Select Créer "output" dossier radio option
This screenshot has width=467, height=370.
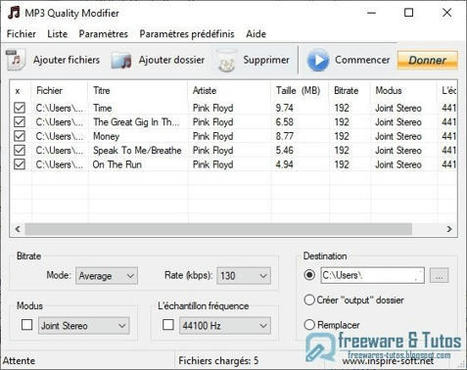[309, 300]
